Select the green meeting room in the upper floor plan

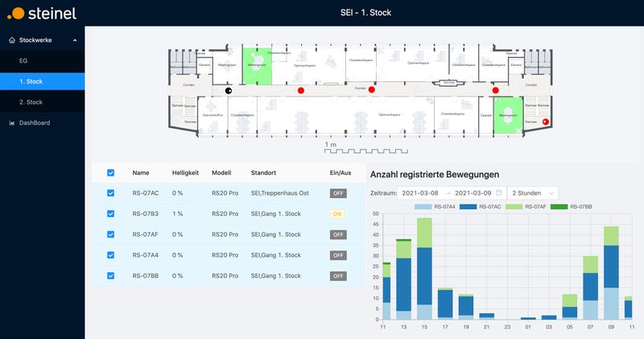[257, 66]
